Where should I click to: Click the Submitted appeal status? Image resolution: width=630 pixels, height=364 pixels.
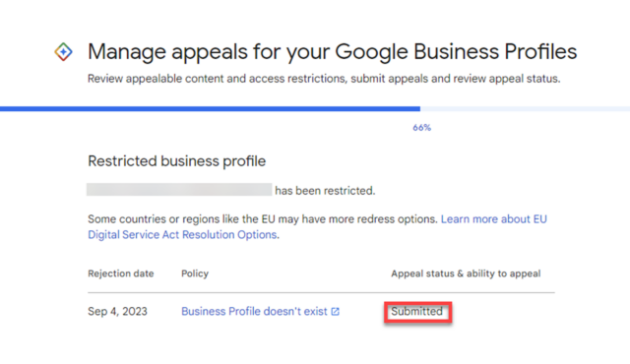tap(417, 312)
